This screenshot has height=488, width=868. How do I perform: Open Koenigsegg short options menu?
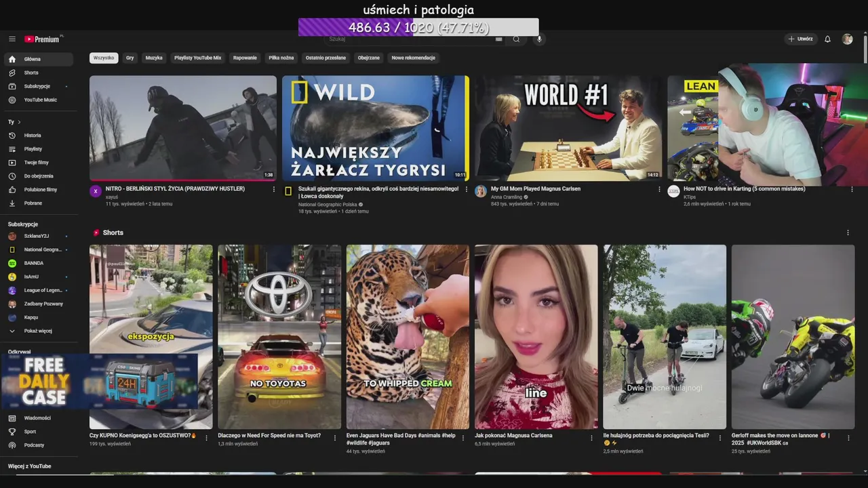coord(206,438)
